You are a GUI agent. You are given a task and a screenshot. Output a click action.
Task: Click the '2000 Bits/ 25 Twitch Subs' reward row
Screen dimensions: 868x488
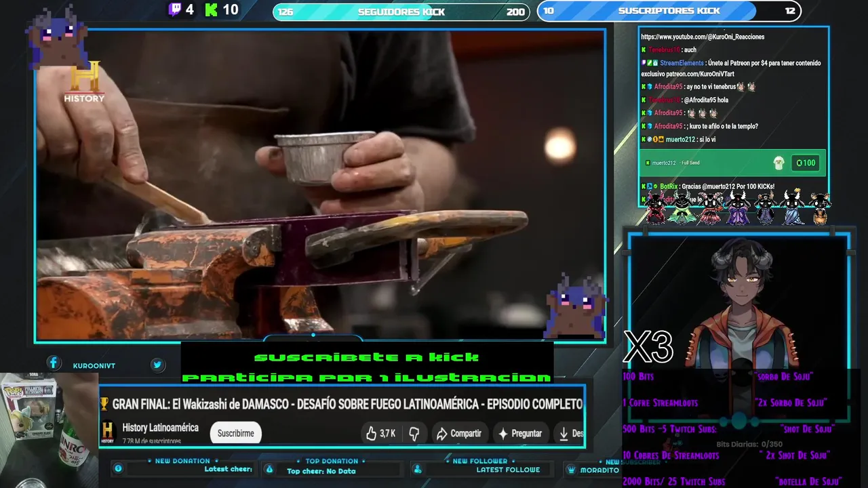[732, 482]
